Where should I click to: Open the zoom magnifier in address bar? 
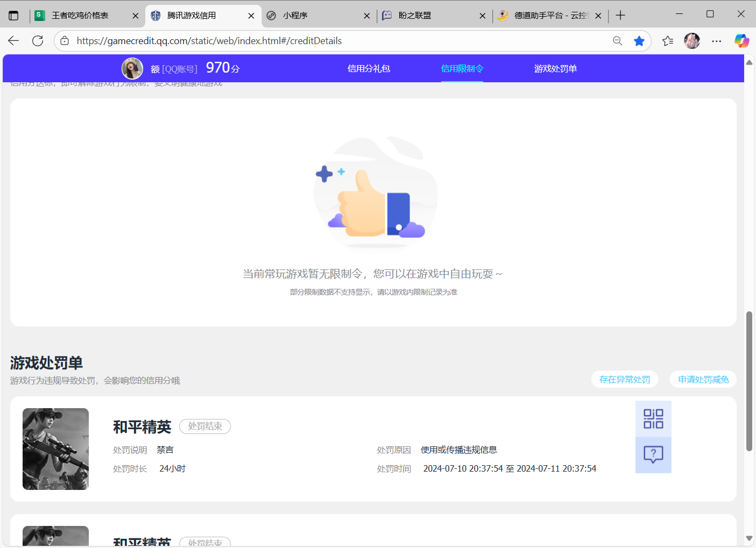pyautogui.click(x=618, y=41)
